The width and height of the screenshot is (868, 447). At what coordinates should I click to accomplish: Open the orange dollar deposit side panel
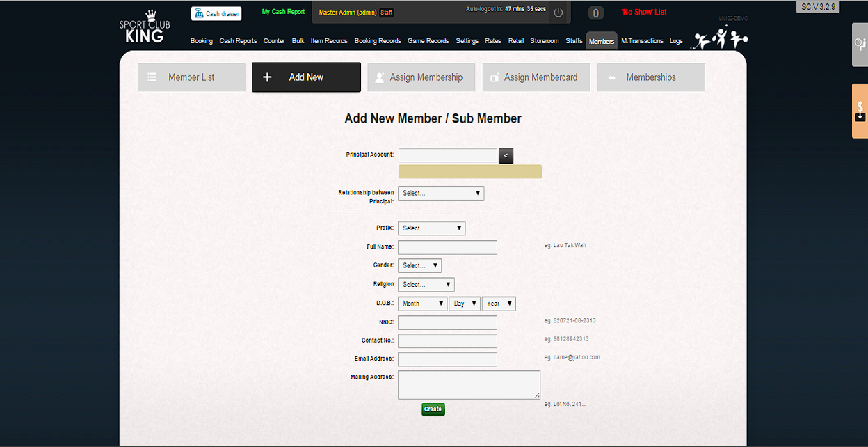860,111
